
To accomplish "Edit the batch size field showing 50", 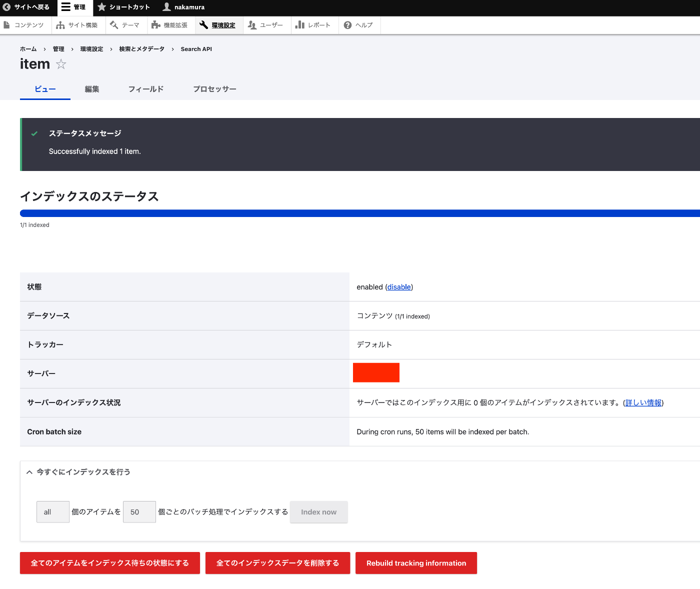I will click(x=139, y=511).
